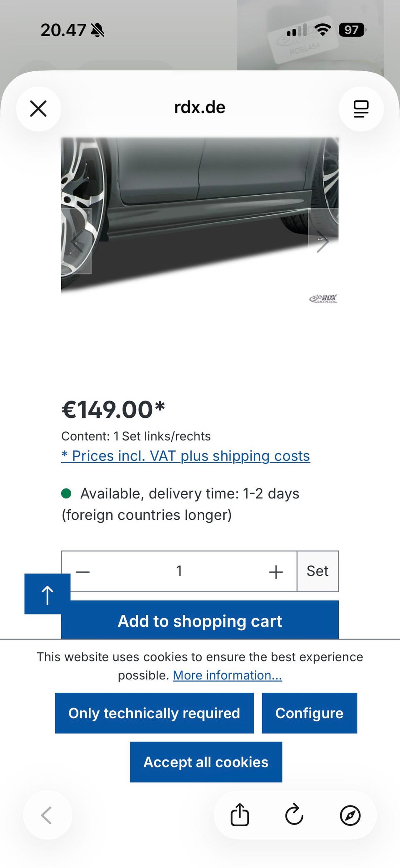Open page in Safari compass icon

point(350,815)
